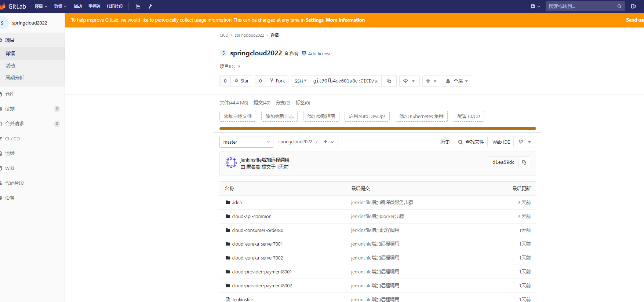Click the Add license link
Image resolution: width=644 pixels, height=302 pixels.
pyautogui.click(x=317, y=54)
